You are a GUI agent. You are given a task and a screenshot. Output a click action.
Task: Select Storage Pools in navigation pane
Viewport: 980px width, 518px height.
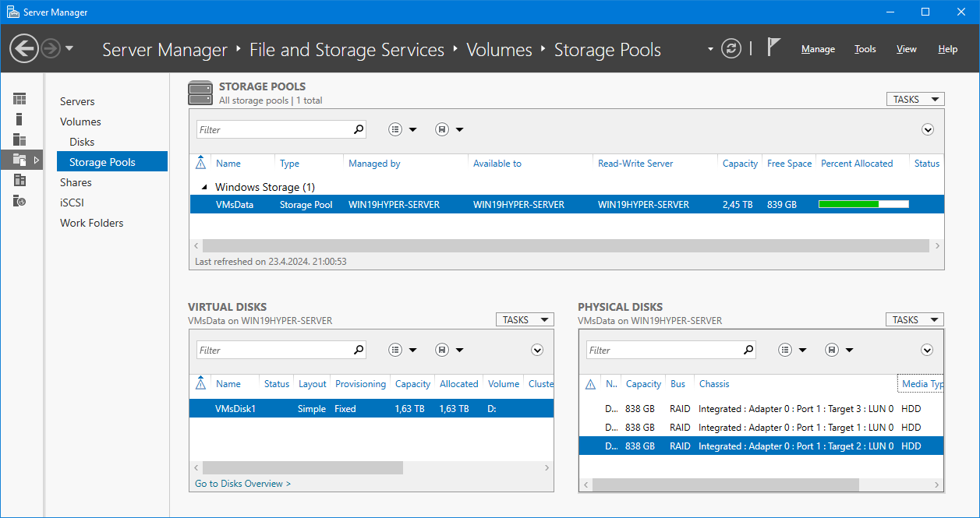click(x=112, y=162)
